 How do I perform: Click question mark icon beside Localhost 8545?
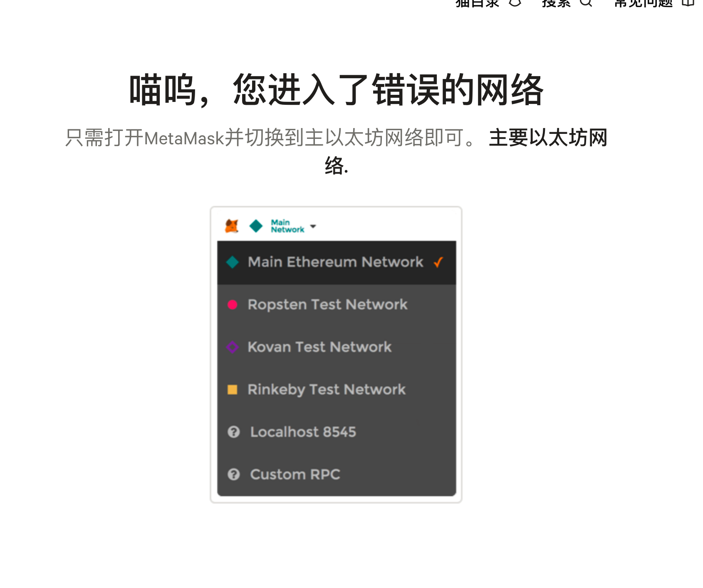tap(234, 432)
